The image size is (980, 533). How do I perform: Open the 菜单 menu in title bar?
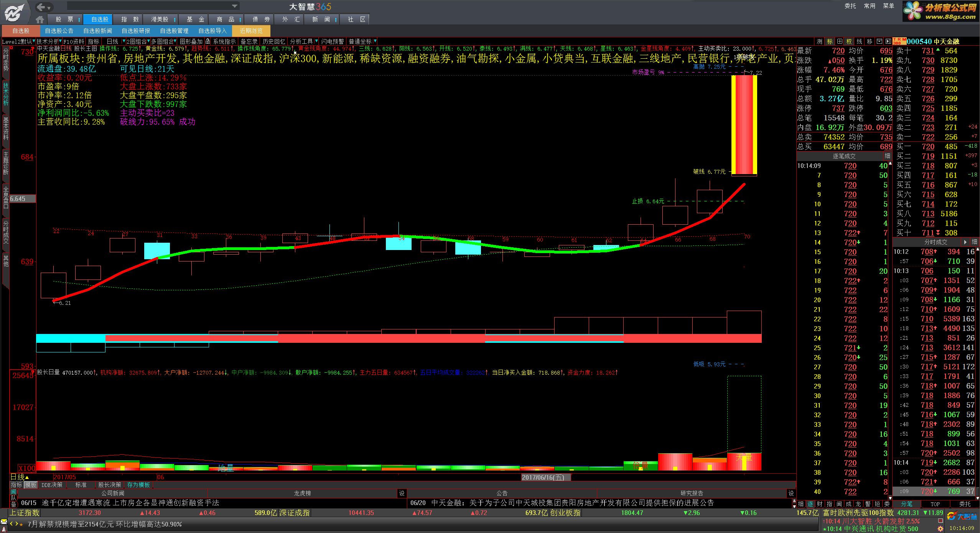click(889, 6)
